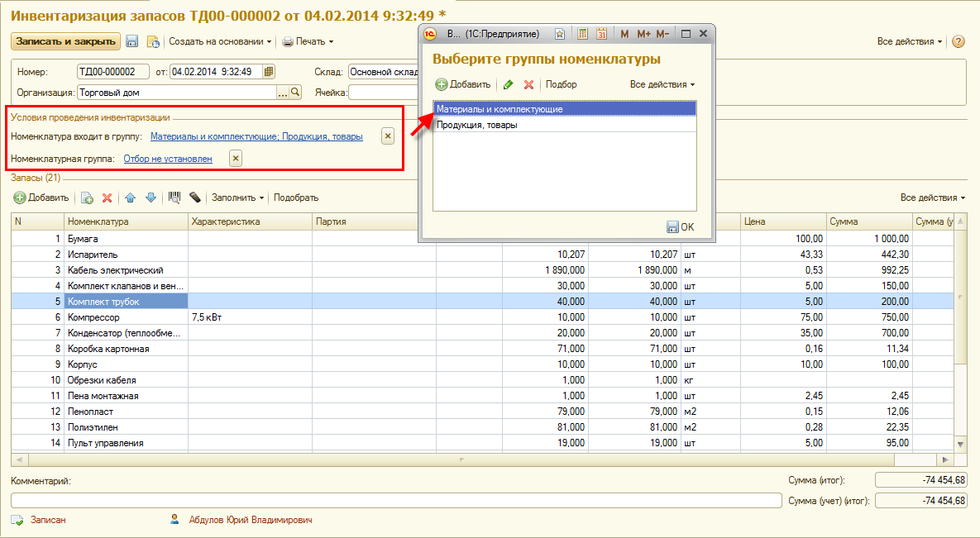Click the magnifier icon next to Организация field
The image size is (980, 538).
pos(295,93)
